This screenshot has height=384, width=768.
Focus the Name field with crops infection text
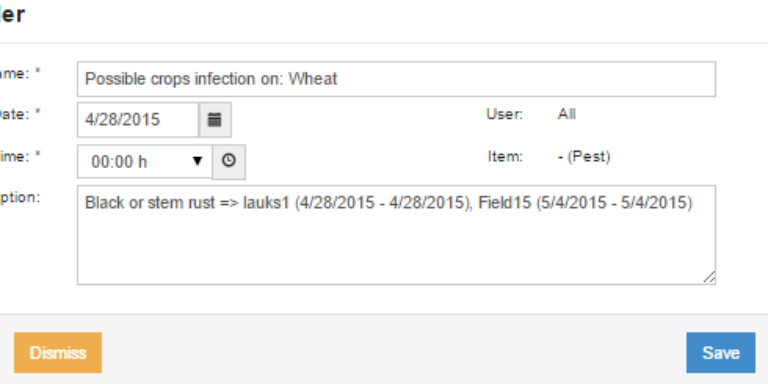point(396,79)
